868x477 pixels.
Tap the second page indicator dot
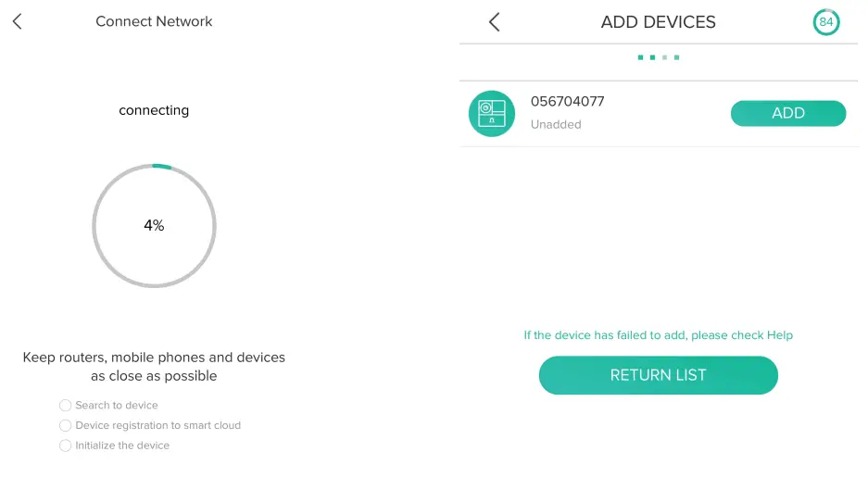tap(652, 57)
